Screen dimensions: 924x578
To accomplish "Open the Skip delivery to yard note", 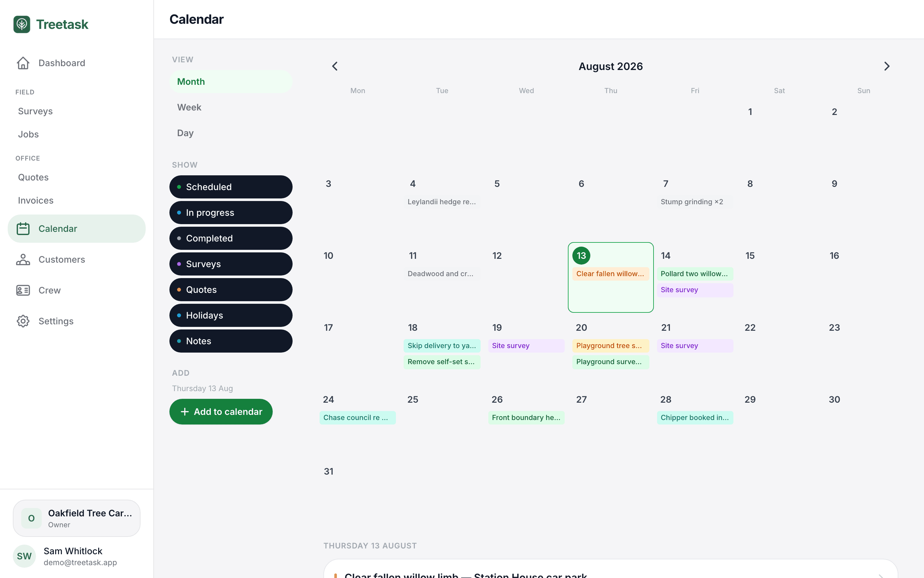I will (442, 346).
